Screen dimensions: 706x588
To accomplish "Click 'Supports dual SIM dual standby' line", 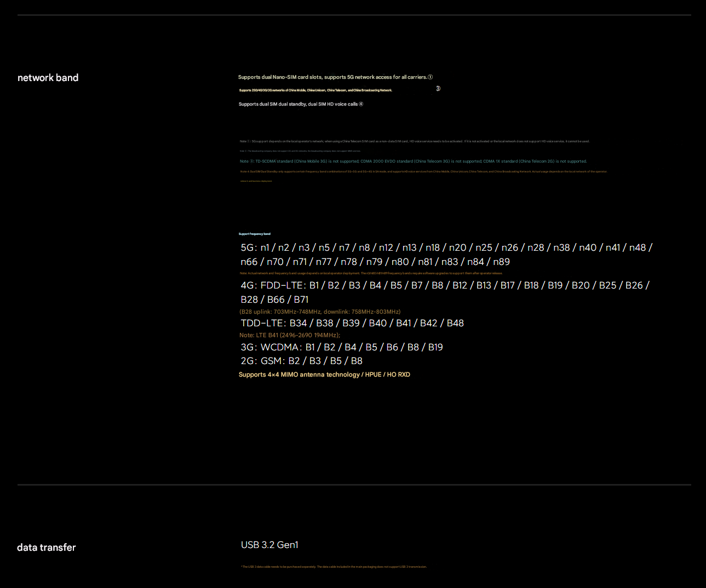I will point(298,104).
